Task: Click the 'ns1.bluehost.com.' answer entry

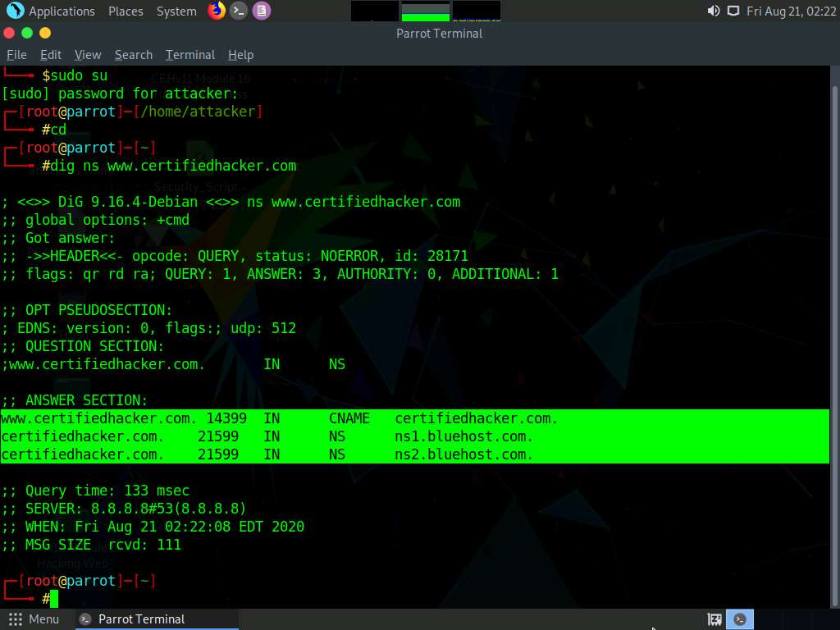Action: point(464,436)
